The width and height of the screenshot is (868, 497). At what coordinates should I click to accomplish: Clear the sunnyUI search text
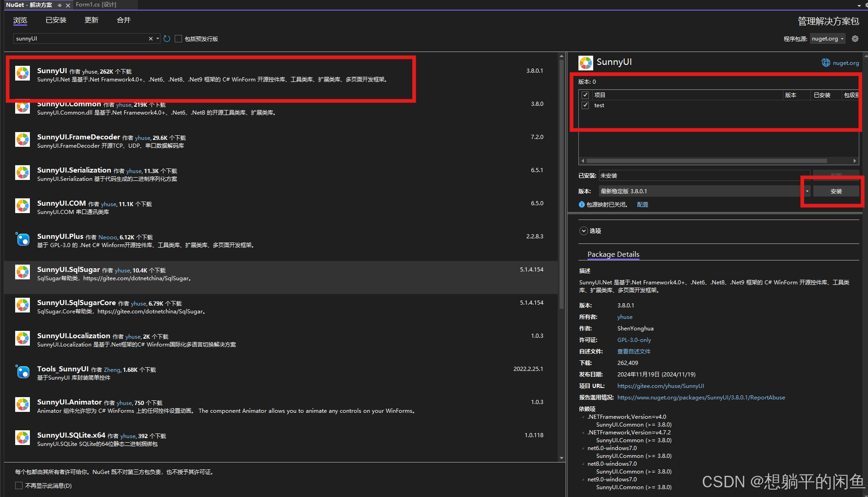coord(150,39)
